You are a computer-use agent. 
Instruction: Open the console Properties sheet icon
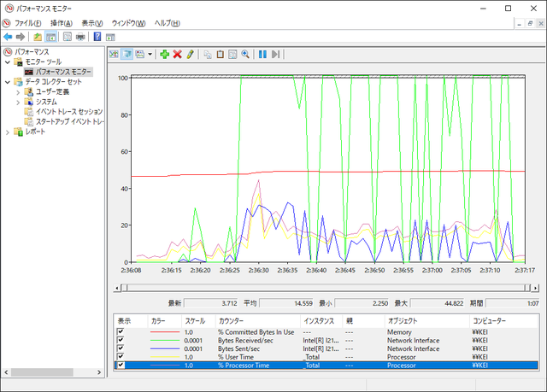(x=68, y=37)
